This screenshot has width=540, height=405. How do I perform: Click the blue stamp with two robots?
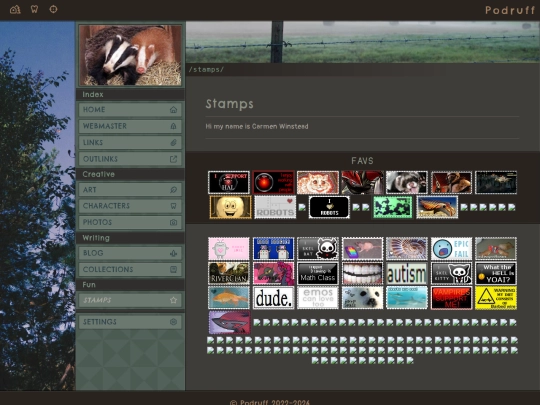pyautogui.click(x=273, y=249)
